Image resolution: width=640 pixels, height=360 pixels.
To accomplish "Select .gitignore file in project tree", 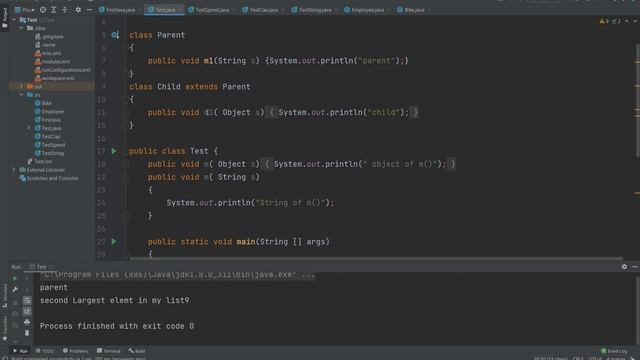I will [49, 37].
